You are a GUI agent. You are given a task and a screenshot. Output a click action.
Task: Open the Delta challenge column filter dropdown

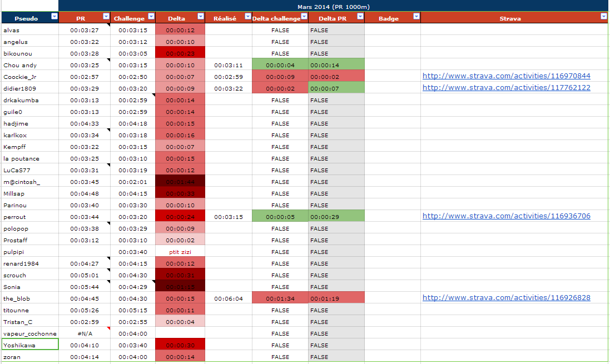[304, 16]
